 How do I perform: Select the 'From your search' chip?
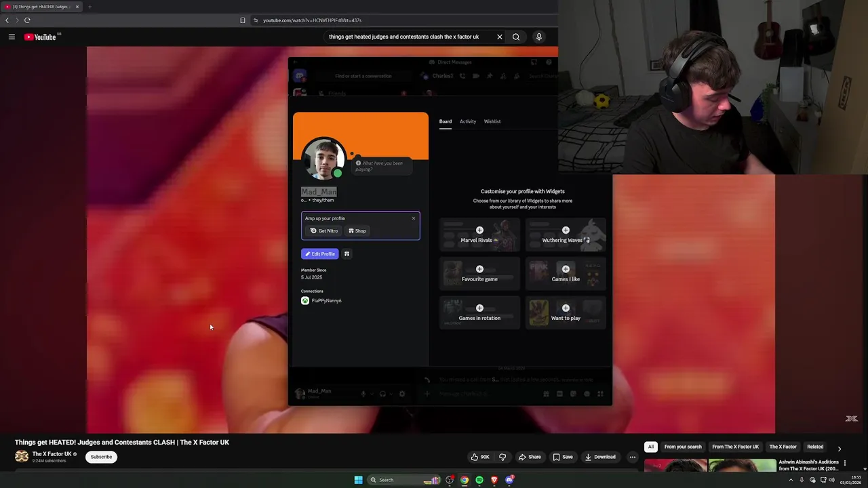click(683, 447)
